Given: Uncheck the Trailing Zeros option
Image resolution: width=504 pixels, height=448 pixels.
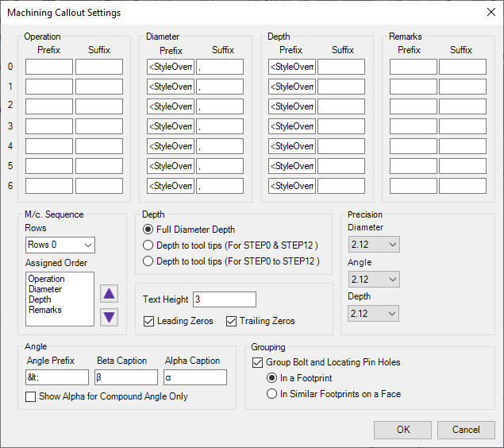Looking at the screenshot, I should [232, 321].
